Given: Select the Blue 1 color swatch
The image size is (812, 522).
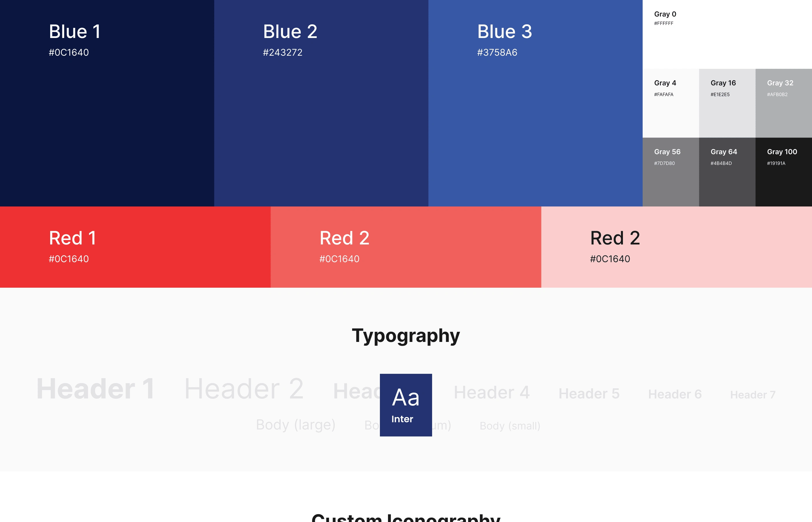Looking at the screenshot, I should point(107,103).
